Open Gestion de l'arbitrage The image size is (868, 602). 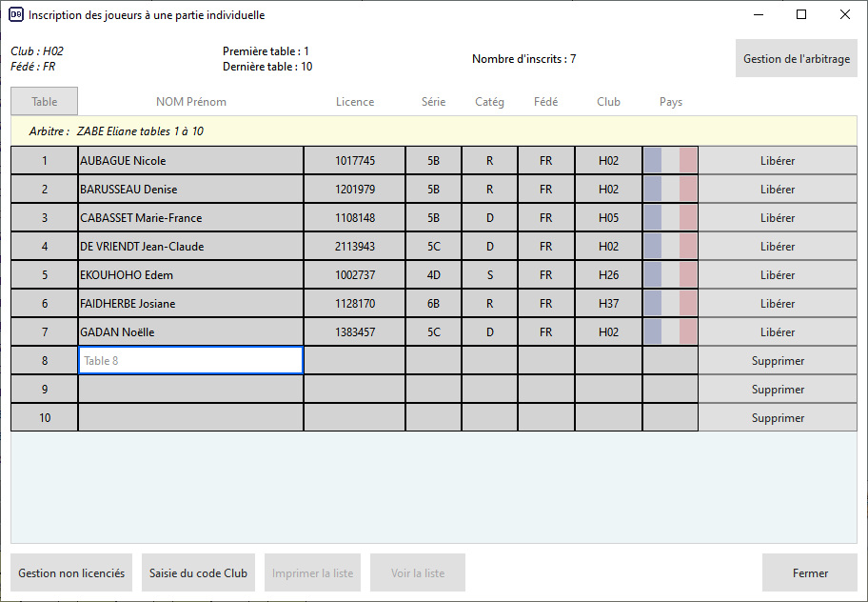tap(796, 59)
